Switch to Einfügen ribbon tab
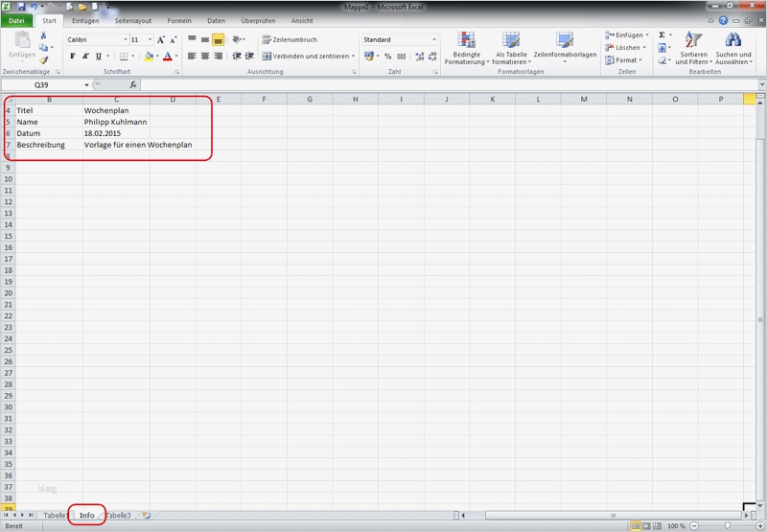 (85, 21)
